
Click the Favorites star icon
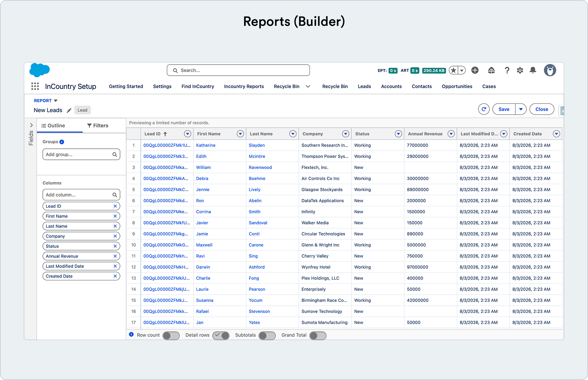pyautogui.click(x=454, y=70)
